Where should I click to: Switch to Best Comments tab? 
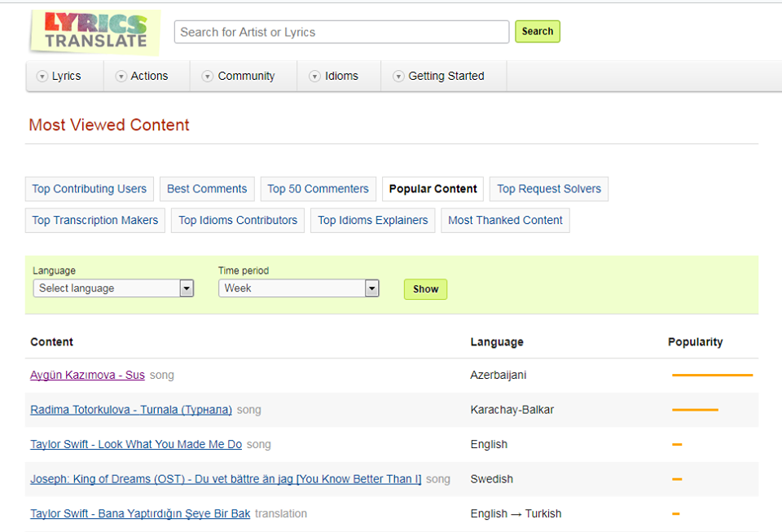point(207,189)
